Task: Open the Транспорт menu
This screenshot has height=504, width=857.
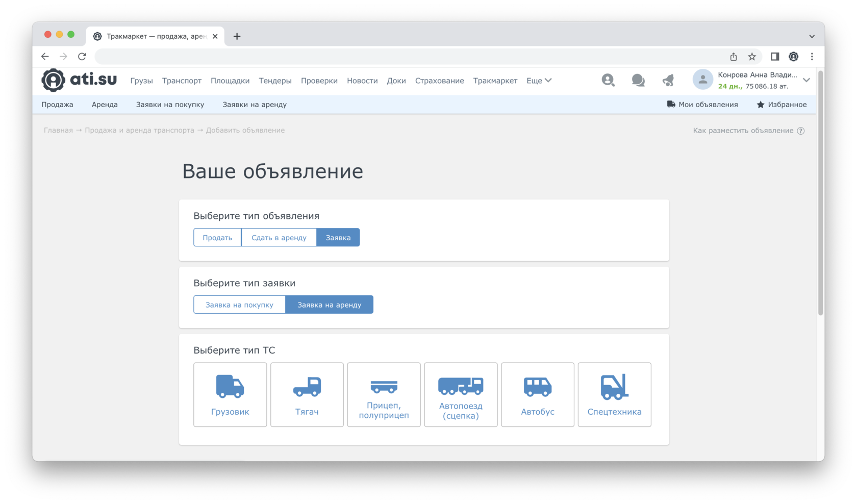Action: pos(182,81)
